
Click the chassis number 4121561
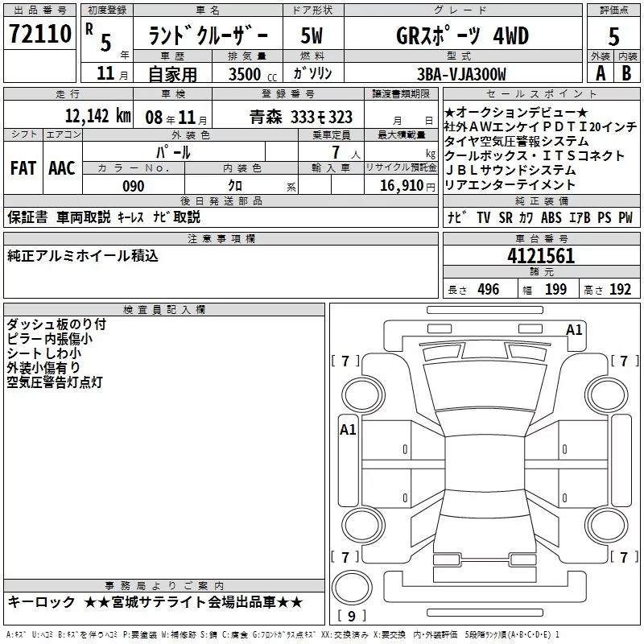click(541, 256)
